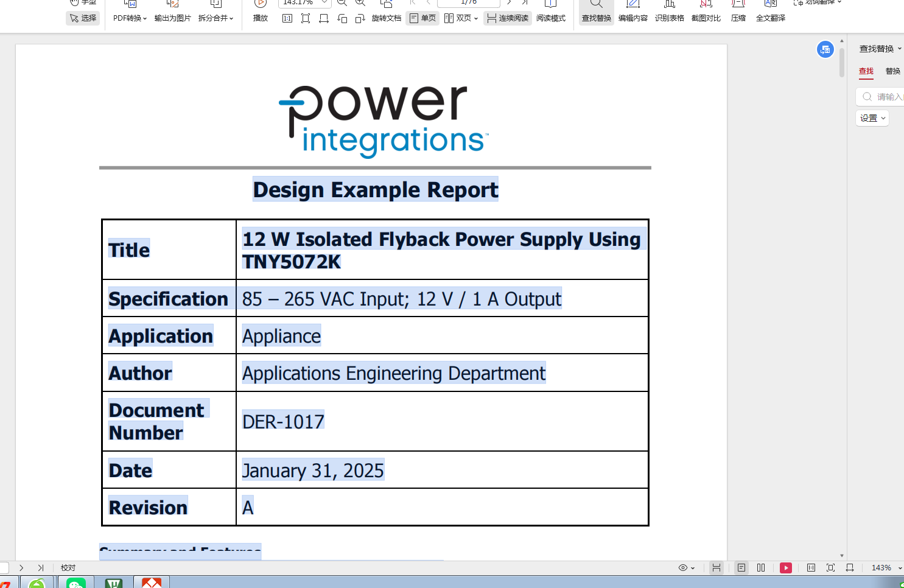Rotate page counterclockwise icon

tap(342, 18)
